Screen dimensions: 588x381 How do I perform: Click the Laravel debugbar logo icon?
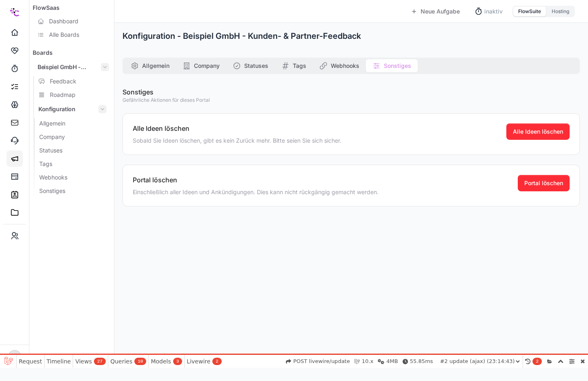(8, 361)
